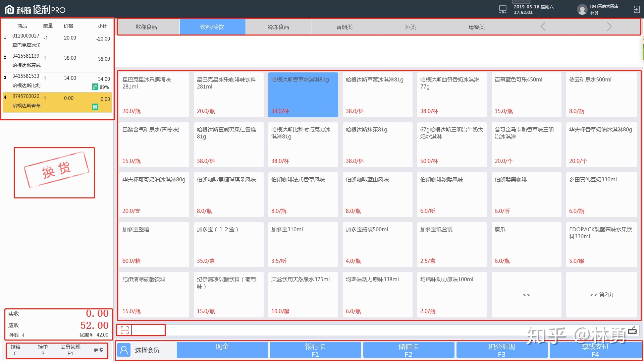Go to the previous product page
This screenshot has width=644, height=362.
(x=526, y=295)
